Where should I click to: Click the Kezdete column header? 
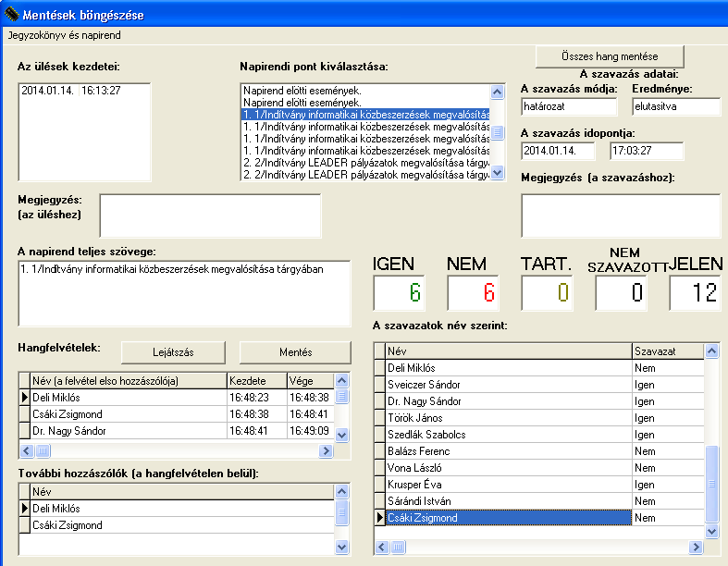coord(257,381)
